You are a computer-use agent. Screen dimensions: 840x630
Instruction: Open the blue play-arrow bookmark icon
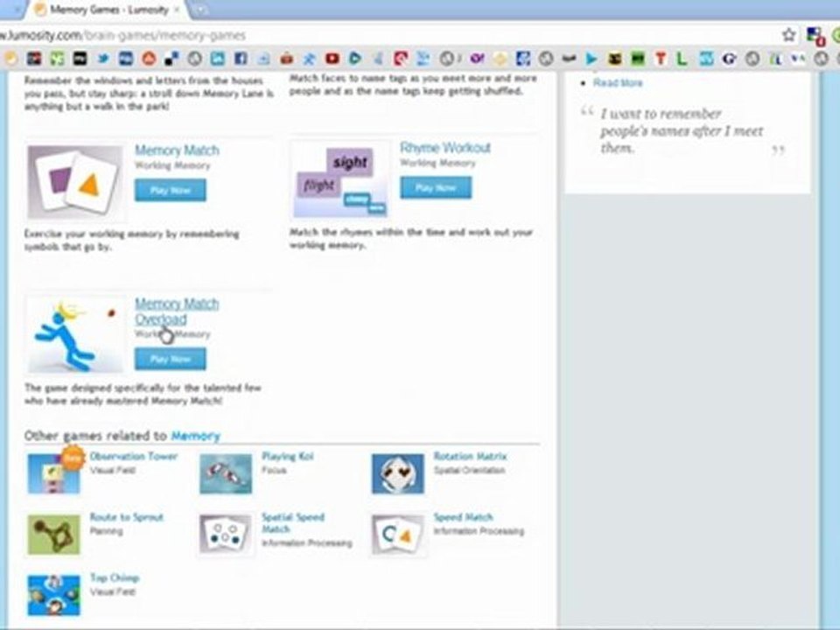click(x=591, y=59)
